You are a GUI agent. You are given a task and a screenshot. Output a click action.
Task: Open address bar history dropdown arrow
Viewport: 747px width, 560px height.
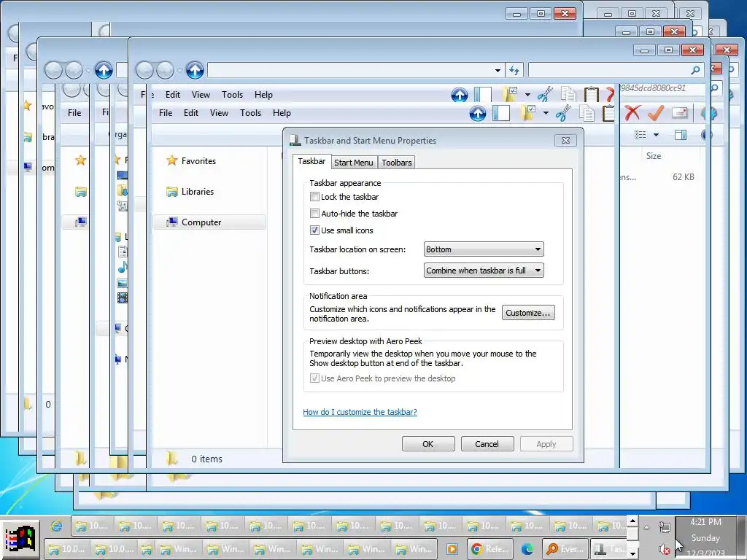coord(498,71)
